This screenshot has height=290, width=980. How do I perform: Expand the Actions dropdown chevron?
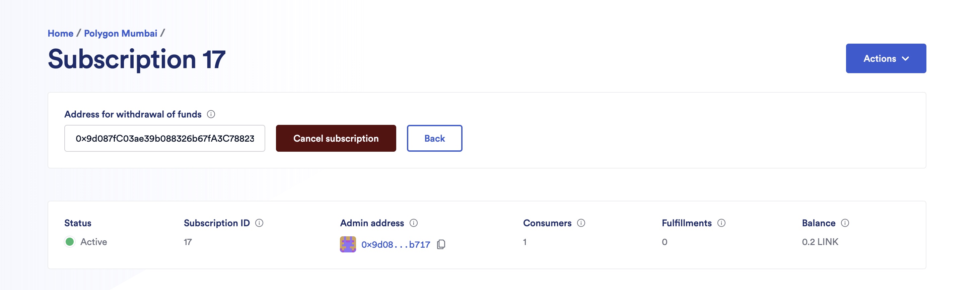[x=906, y=58]
